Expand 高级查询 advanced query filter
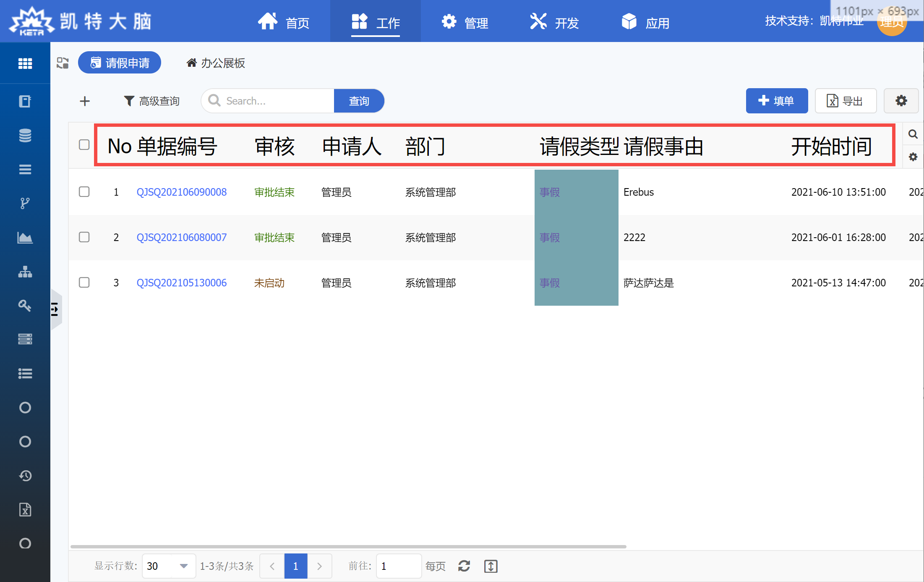This screenshot has height=582, width=924. [x=152, y=101]
